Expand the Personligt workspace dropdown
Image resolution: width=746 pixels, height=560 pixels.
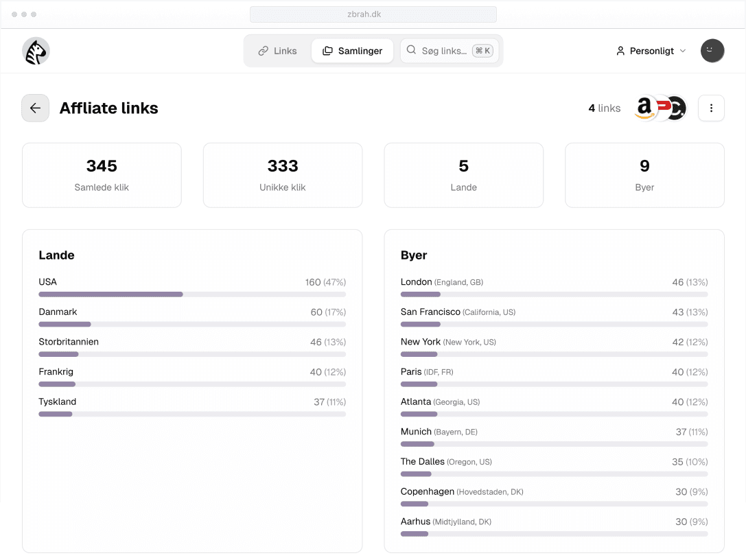[x=651, y=51]
